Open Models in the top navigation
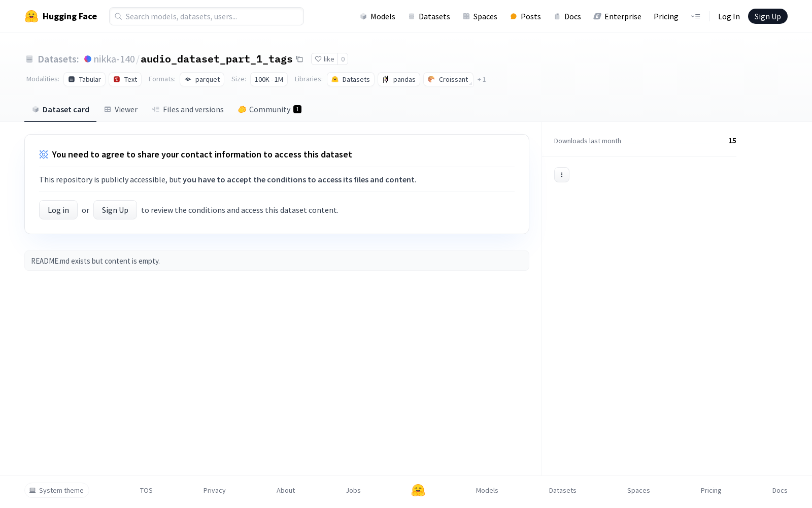The height and width of the screenshot is (508, 812). pos(378,16)
